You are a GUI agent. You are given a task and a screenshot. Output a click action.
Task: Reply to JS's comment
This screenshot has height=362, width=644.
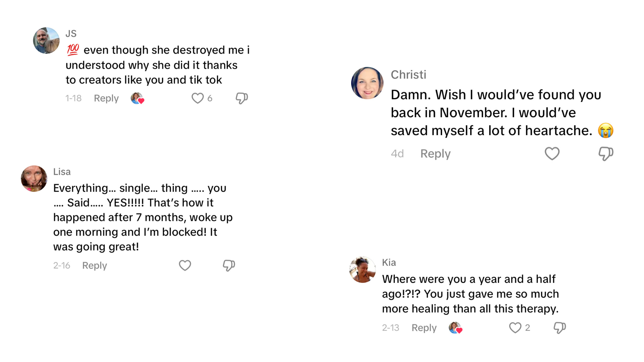[x=106, y=98]
